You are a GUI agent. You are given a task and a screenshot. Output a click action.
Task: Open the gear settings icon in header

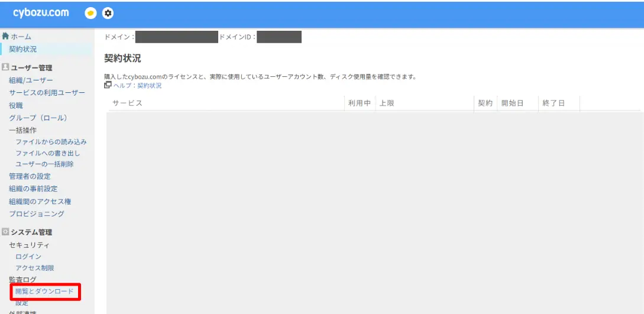pos(108,13)
